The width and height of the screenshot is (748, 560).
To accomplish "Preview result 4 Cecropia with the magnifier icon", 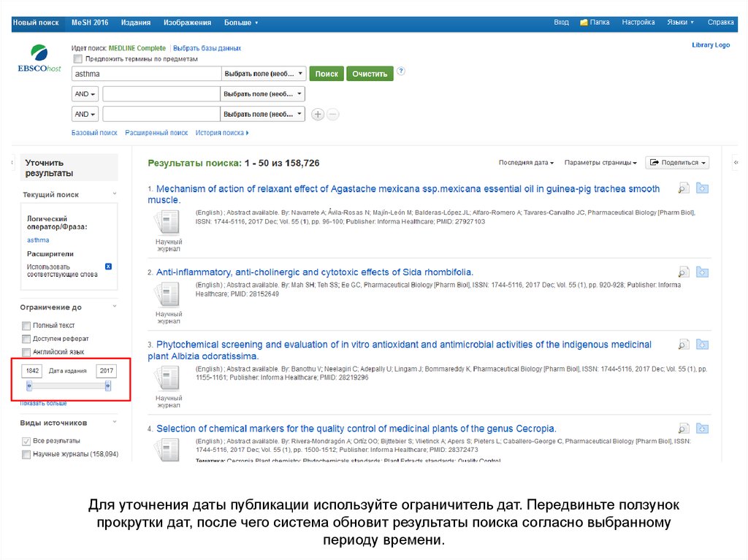I will click(x=684, y=429).
